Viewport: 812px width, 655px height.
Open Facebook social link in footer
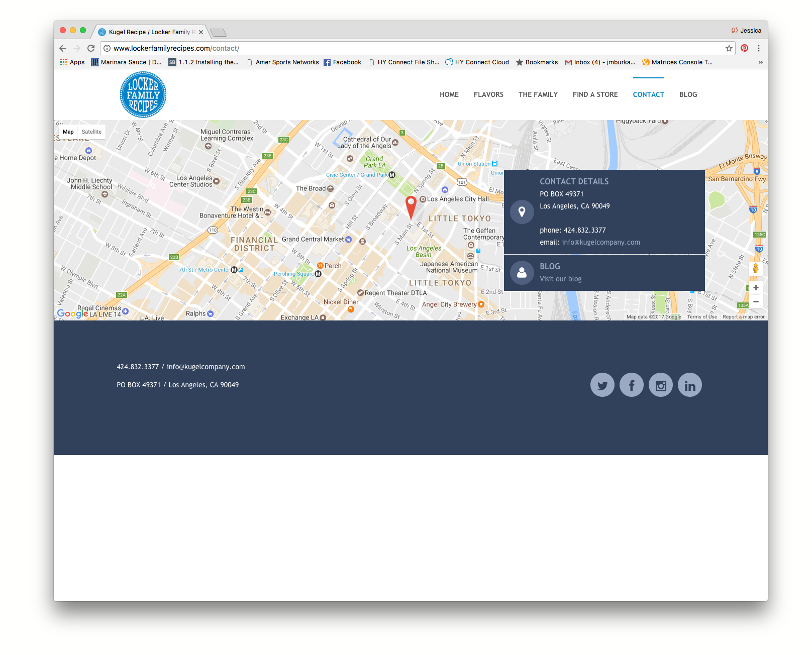coord(631,385)
